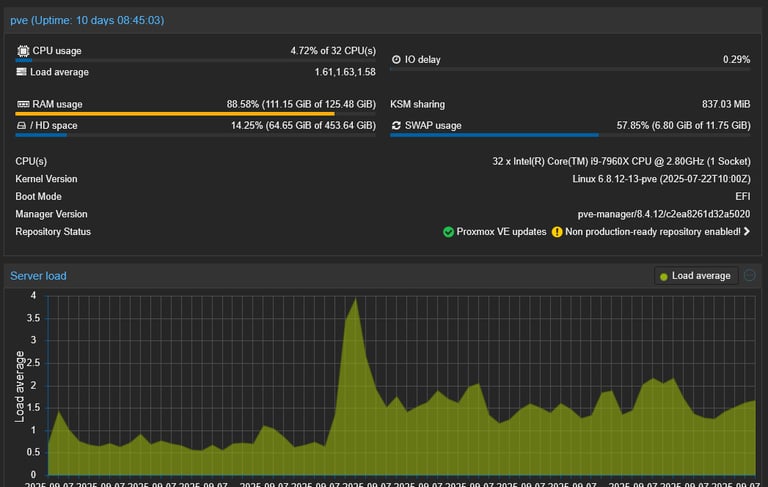Click the SWAP usage progress bar

pyautogui.click(x=570, y=135)
